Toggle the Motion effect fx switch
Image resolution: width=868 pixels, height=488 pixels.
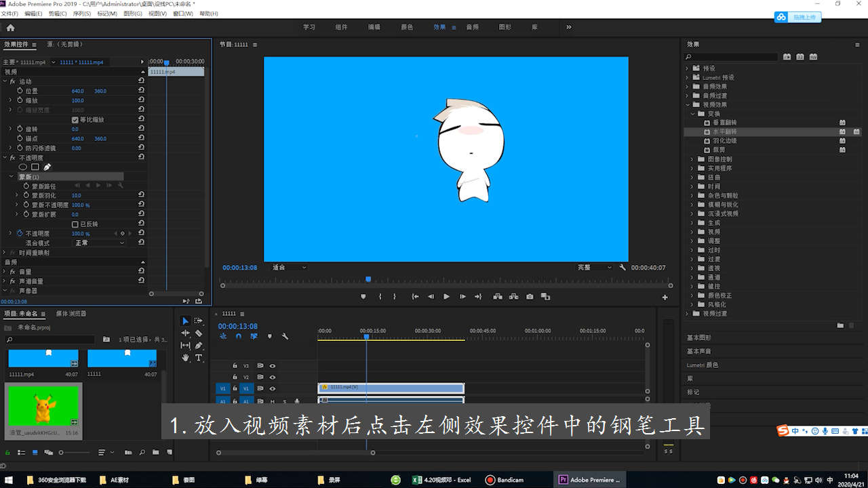(12, 81)
